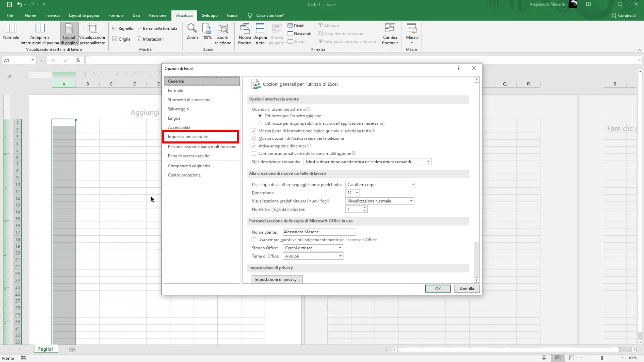Click the Zoom selezione icon
The width and height of the screenshot is (644, 362).
tap(223, 29)
